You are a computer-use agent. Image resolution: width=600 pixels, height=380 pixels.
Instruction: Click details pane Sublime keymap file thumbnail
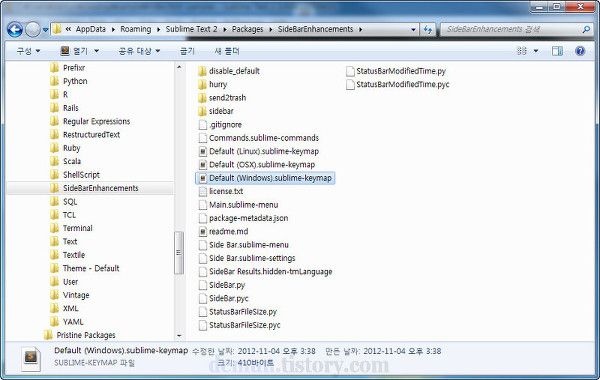[31, 358]
